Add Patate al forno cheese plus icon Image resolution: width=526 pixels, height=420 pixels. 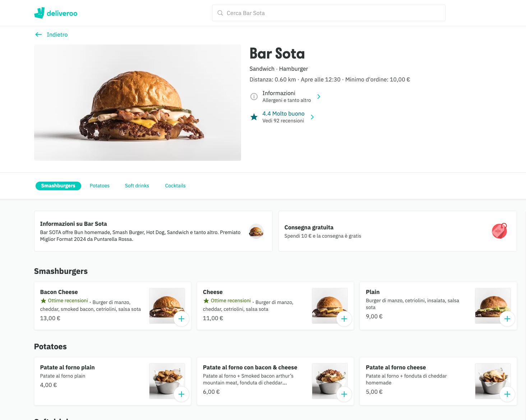tap(507, 394)
